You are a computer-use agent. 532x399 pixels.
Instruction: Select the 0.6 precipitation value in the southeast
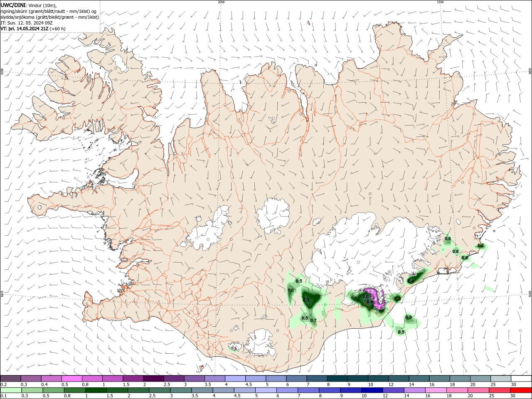pos(456,251)
